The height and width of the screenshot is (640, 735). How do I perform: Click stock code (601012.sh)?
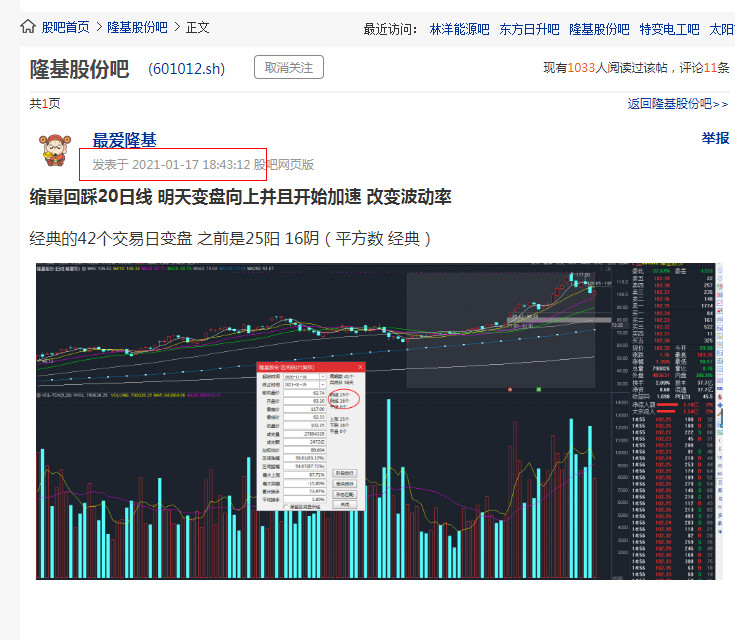click(187, 69)
